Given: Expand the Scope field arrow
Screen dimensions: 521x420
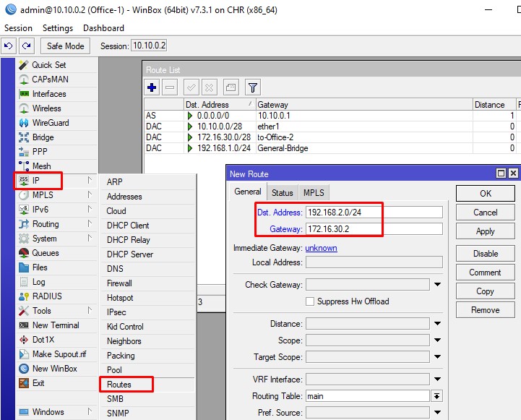Looking at the screenshot, I should pos(438,340).
